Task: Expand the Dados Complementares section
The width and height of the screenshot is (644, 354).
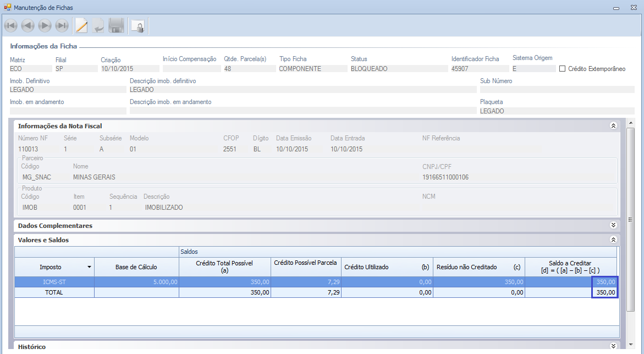Action: (x=613, y=226)
